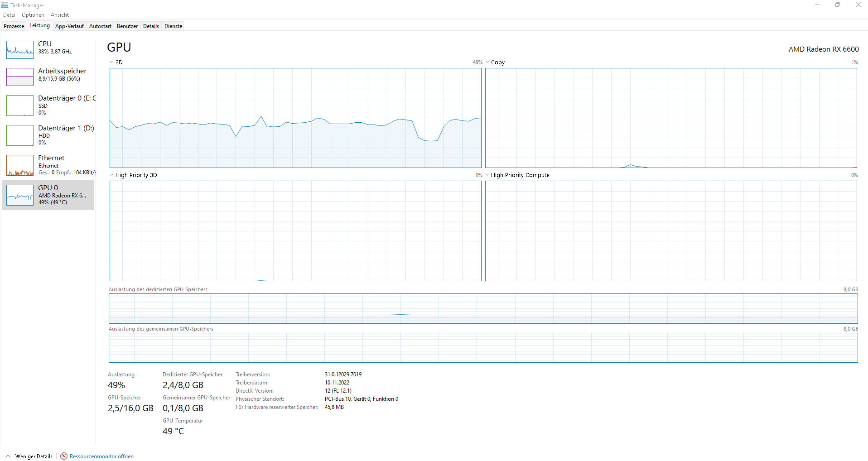Select the GPU 0 graph thumbnail

pyautogui.click(x=20, y=195)
